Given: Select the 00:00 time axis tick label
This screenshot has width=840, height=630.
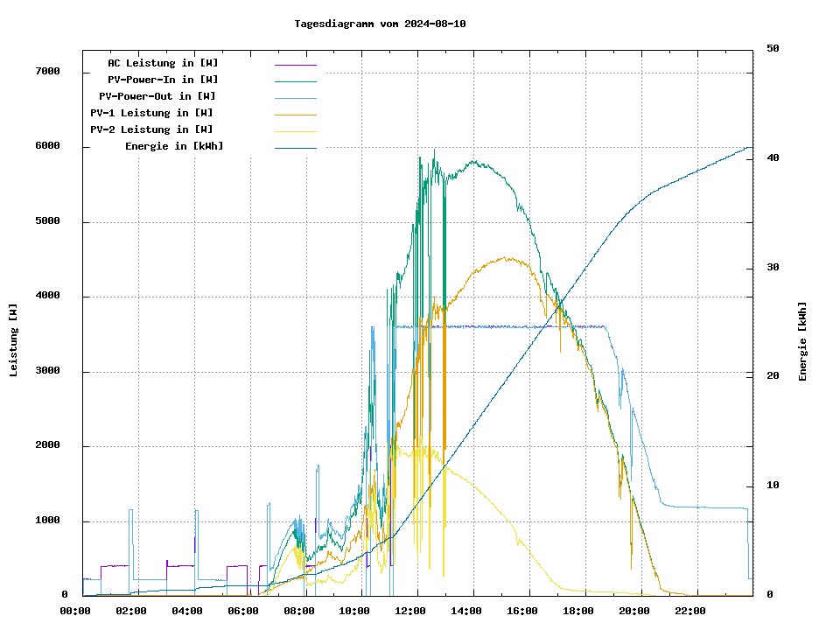Looking at the screenshot, I should (75, 611).
